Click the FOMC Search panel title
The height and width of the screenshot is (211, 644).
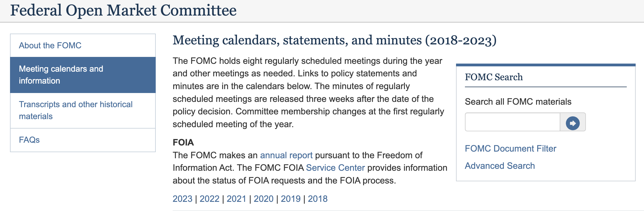tap(494, 77)
